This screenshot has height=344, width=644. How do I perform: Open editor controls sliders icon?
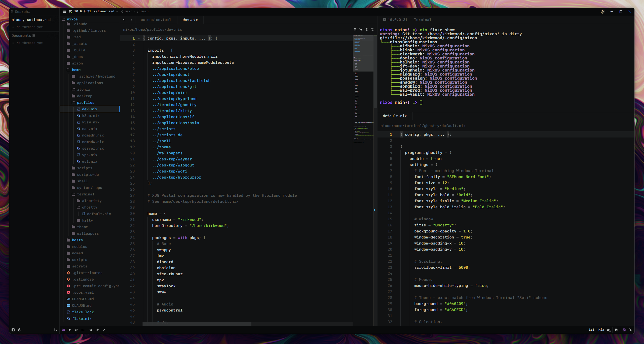[x=372, y=29]
